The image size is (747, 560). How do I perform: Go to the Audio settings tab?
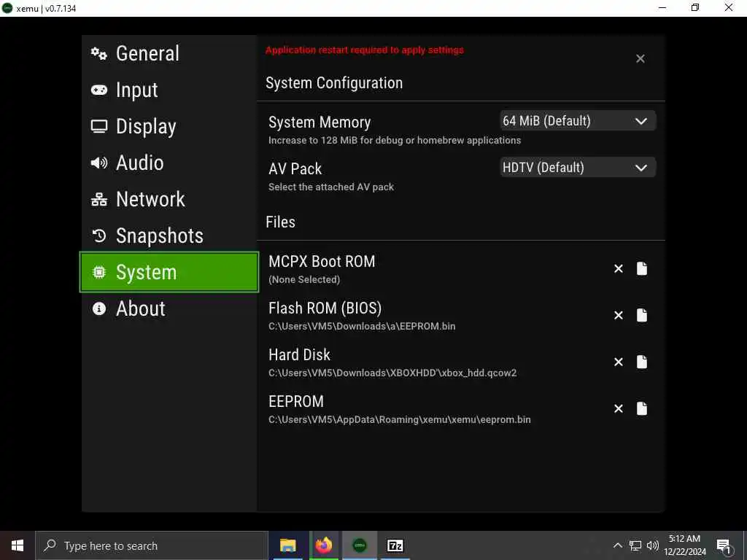(x=169, y=163)
